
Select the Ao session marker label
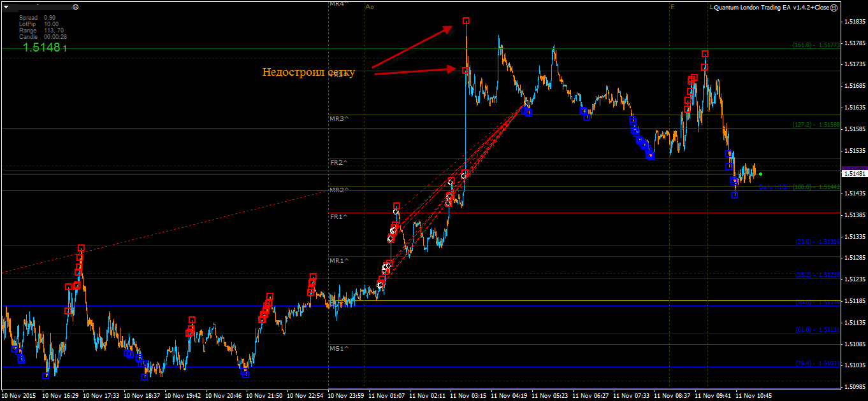[x=370, y=7]
